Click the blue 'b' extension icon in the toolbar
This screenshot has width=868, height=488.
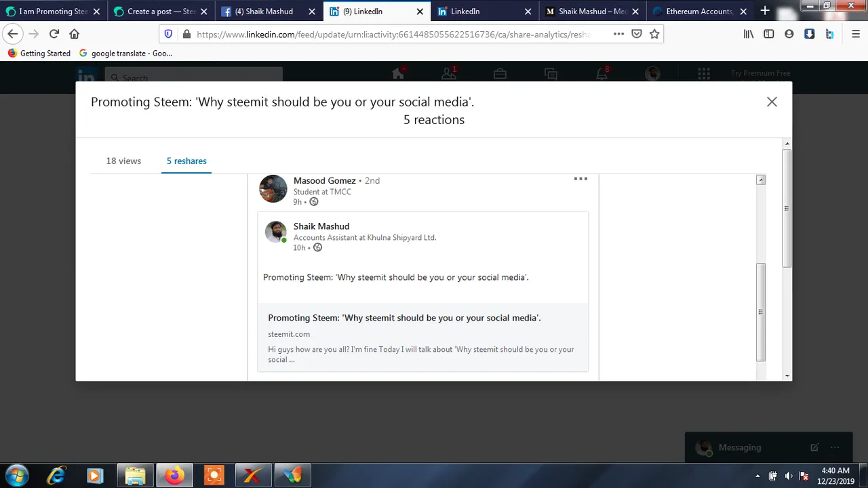click(830, 34)
